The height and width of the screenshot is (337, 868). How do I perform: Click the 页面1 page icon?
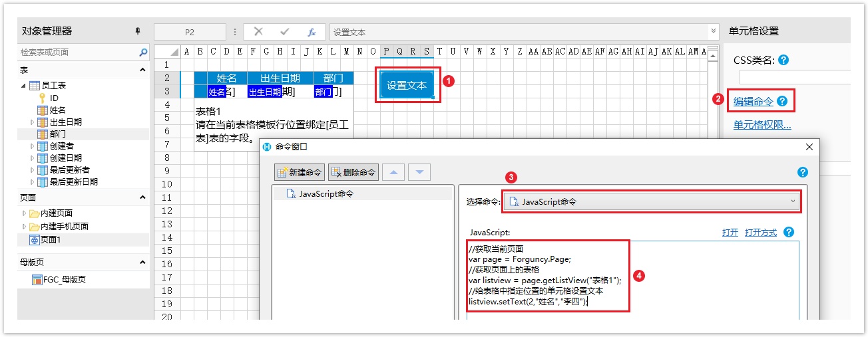click(x=35, y=240)
